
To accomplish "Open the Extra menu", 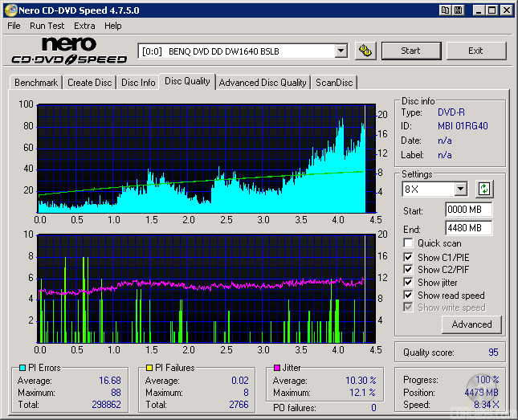I will (84, 26).
